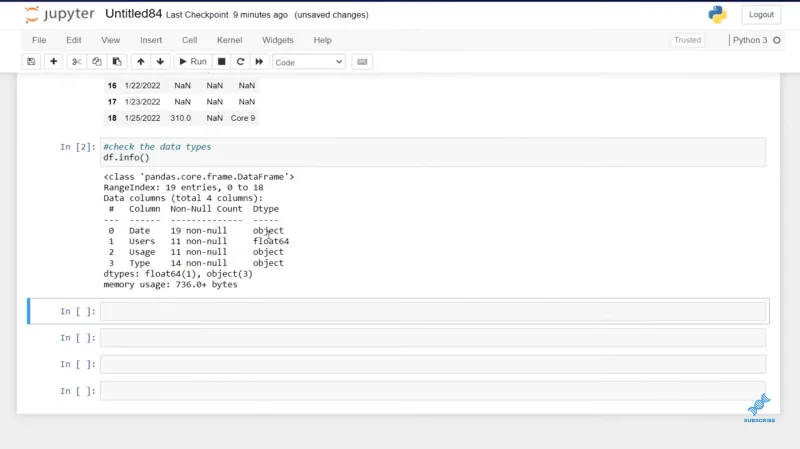Image resolution: width=800 pixels, height=449 pixels.
Task: Open the command palette keyboard icon
Action: coord(362,62)
